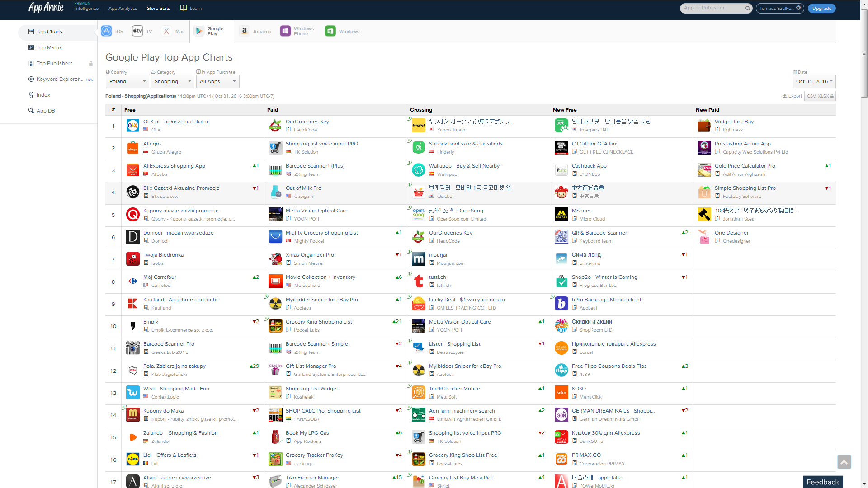The width and height of the screenshot is (868, 488).
Task: Open the Country dropdown showing Poland
Action: click(x=127, y=81)
